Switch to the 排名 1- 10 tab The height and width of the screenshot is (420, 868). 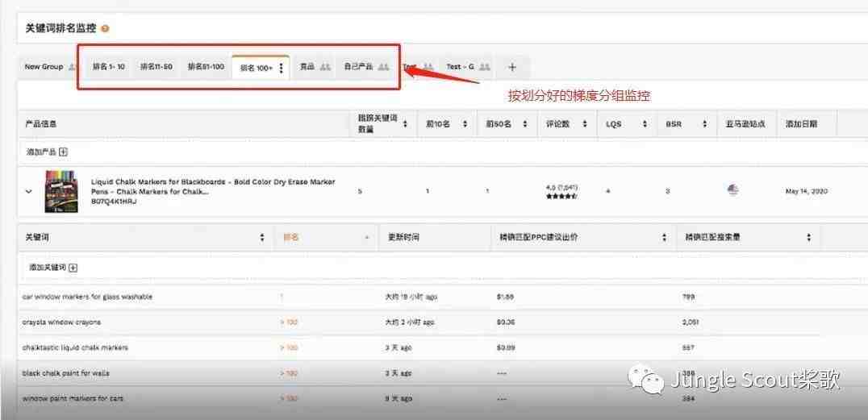click(108, 67)
